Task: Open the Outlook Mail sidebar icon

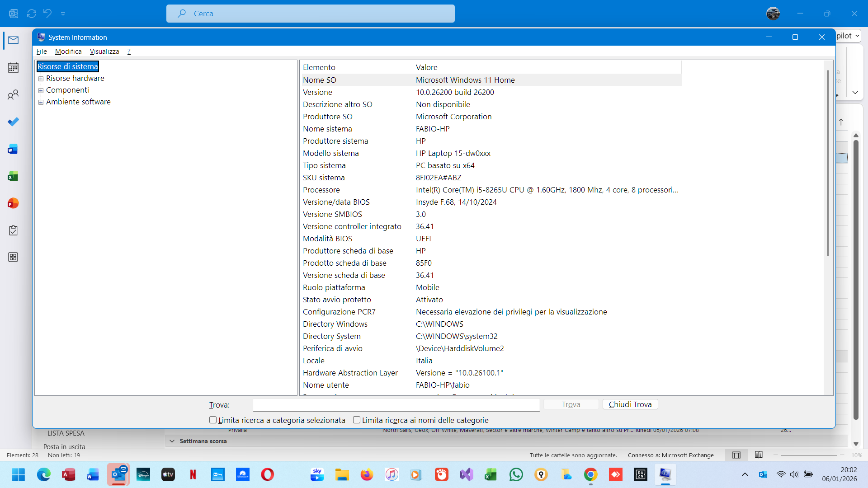Action: [13, 40]
